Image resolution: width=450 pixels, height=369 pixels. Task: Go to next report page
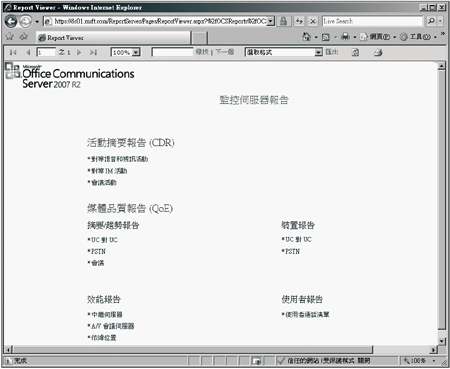(79, 52)
